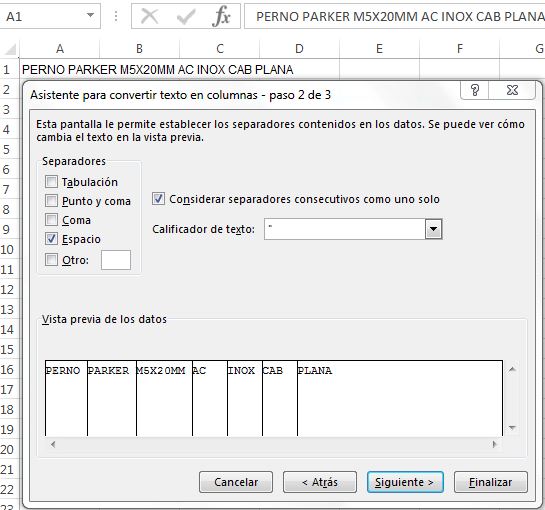The height and width of the screenshot is (510, 545).
Task: Click the cancel (X) formula bar icon
Action: (x=149, y=16)
